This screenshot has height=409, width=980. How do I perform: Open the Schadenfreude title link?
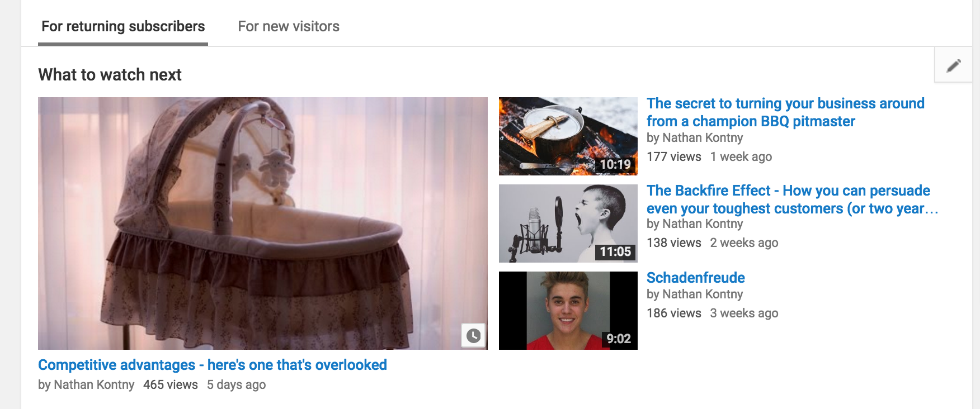696,278
